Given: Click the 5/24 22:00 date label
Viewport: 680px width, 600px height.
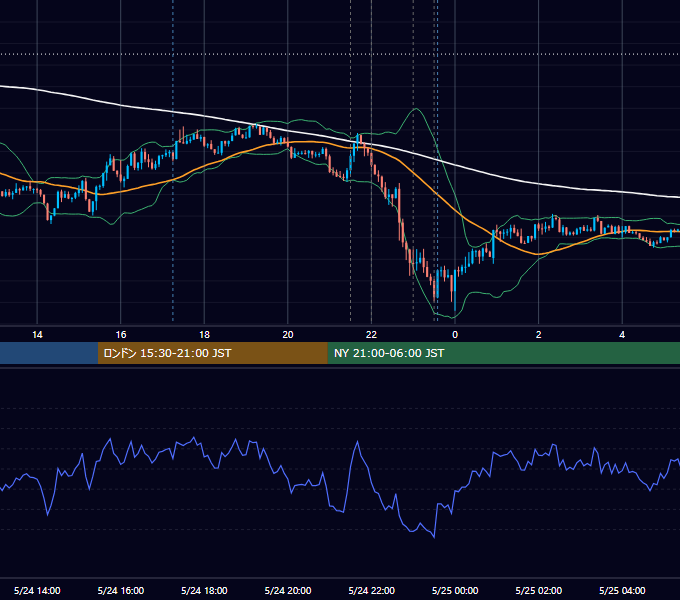Looking at the screenshot, I should (372, 590).
